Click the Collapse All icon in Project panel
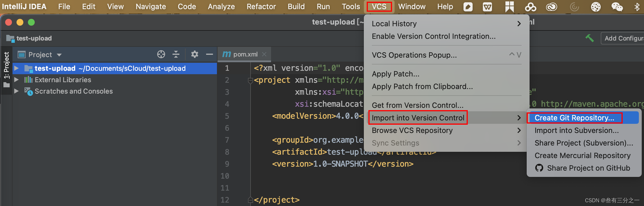The width and height of the screenshot is (644, 206). 176,54
